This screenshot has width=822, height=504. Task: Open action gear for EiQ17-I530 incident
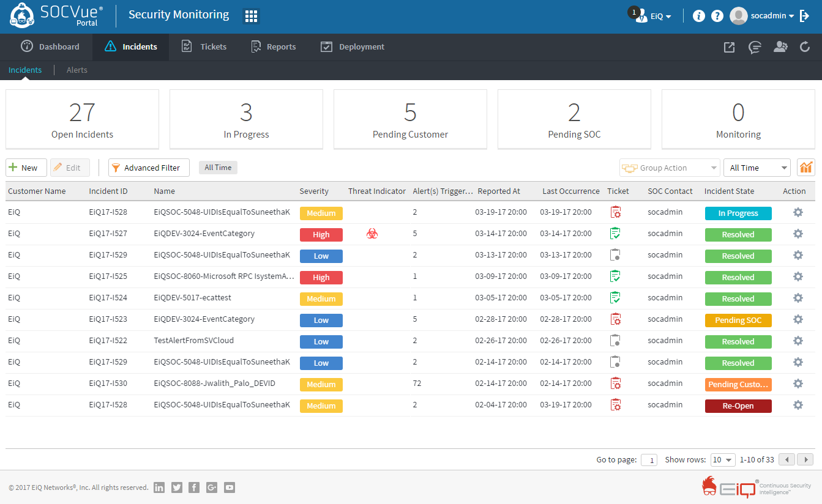coord(798,384)
